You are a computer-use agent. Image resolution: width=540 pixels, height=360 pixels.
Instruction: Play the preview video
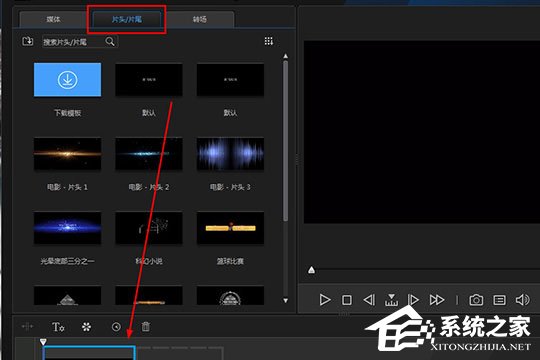pos(324,300)
